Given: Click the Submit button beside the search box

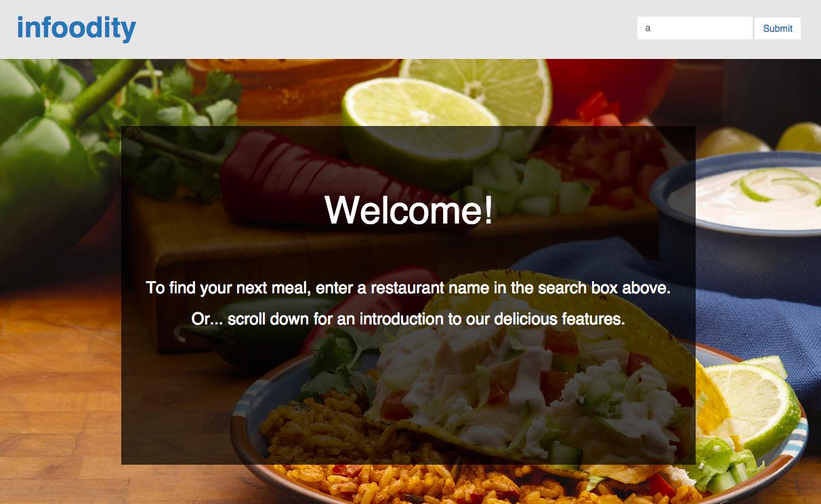Looking at the screenshot, I should [778, 28].
